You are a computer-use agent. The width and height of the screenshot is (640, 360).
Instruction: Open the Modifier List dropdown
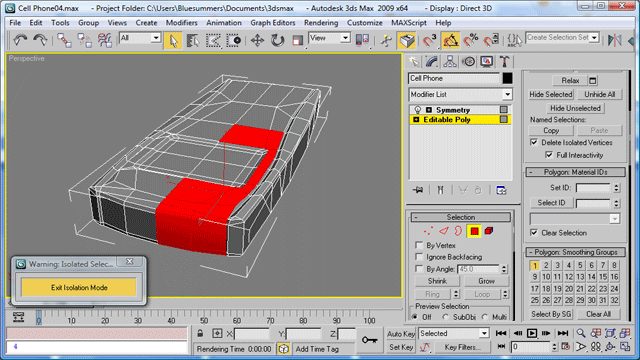coord(460,94)
